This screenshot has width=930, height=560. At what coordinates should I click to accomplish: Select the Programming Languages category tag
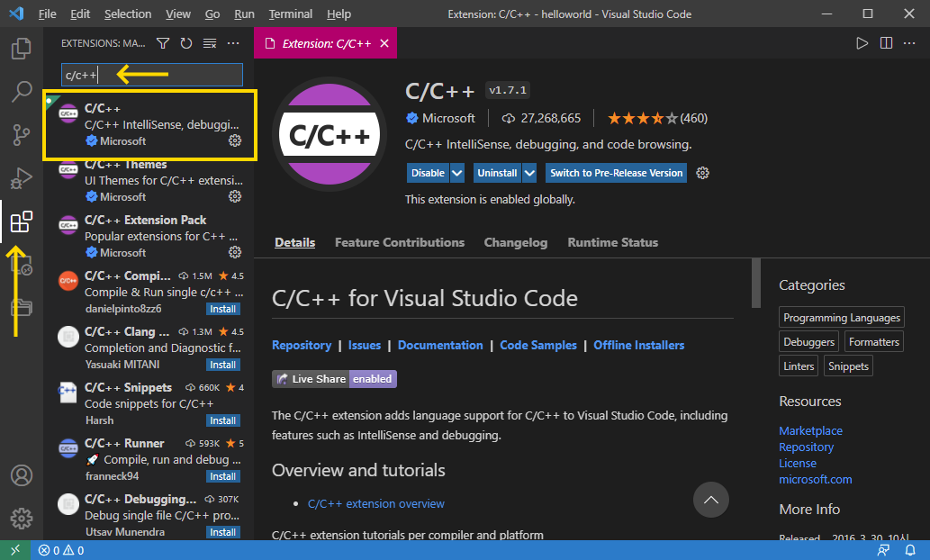click(842, 318)
